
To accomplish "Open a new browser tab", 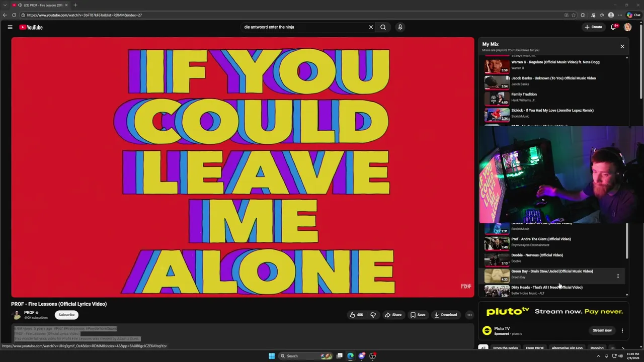I will pyautogui.click(x=75, y=5).
